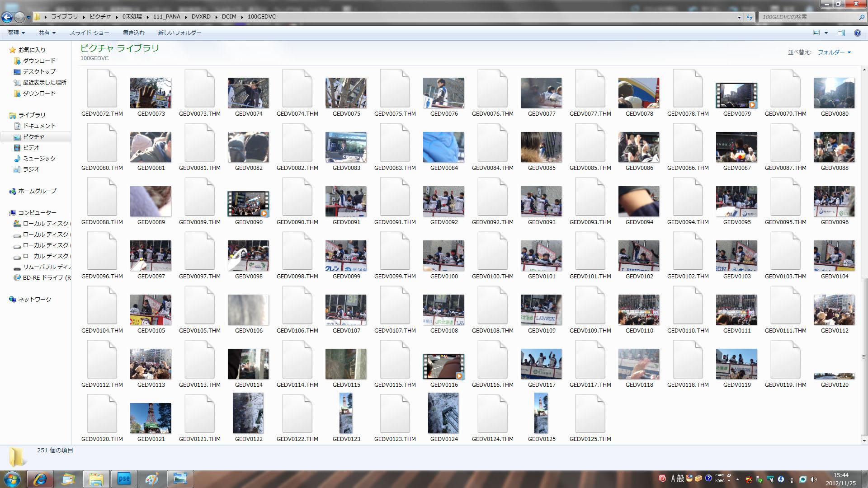
Task: Select ネットワーク in the navigation pane
Action: [34, 300]
